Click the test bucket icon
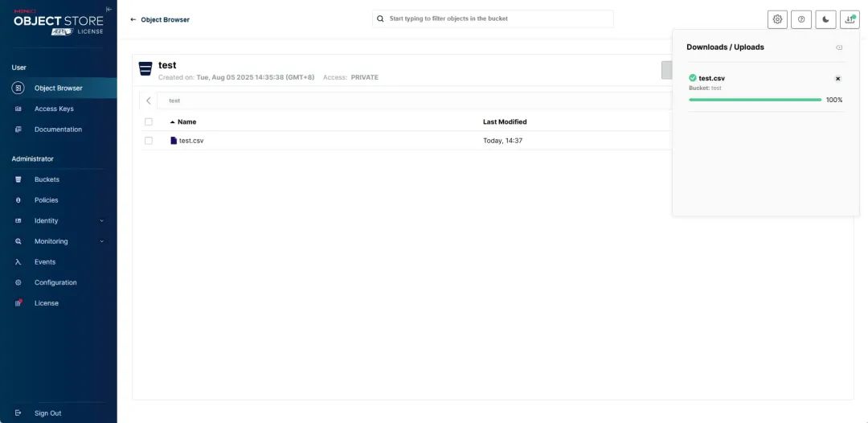Image resolution: width=868 pixels, height=423 pixels. pyautogui.click(x=145, y=69)
